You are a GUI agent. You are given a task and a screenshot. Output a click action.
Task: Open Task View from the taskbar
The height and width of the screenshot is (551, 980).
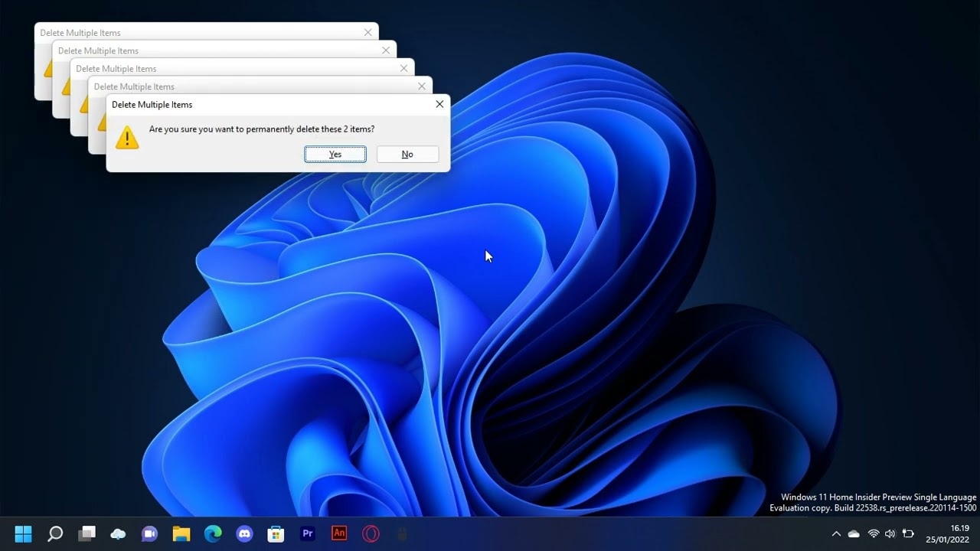point(87,533)
